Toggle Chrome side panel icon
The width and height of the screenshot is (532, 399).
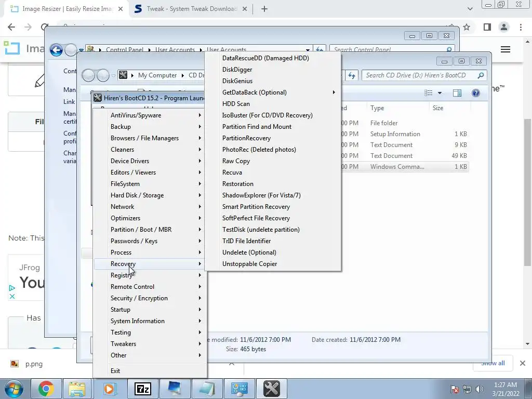[x=487, y=27]
